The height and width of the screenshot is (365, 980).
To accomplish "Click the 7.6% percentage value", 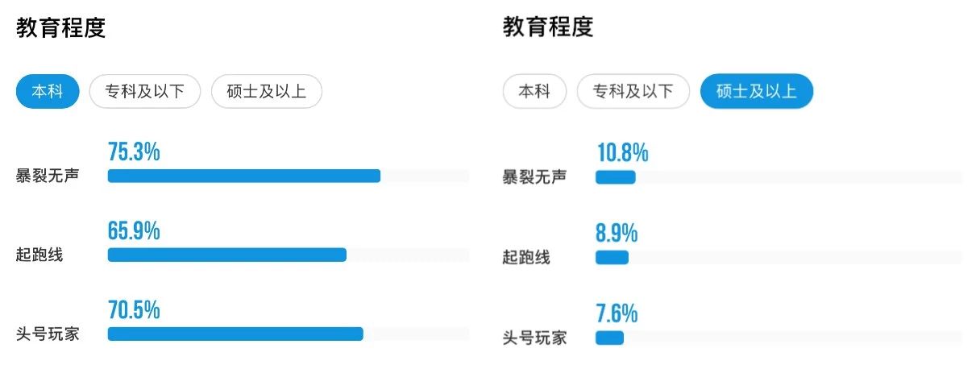I will point(617,313).
